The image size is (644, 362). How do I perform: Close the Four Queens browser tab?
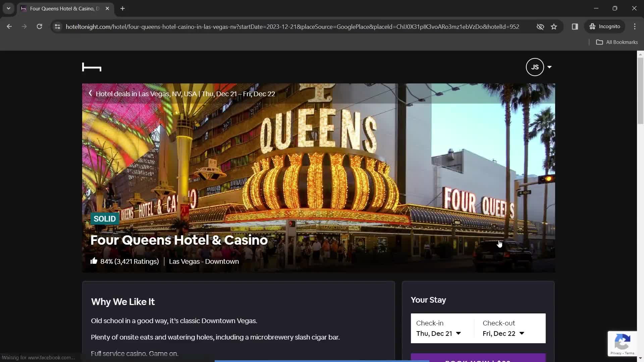(107, 8)
